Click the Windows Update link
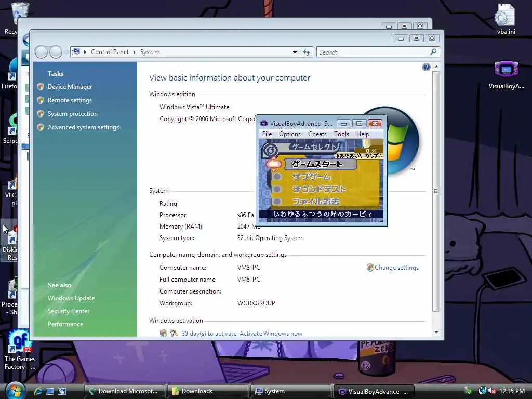The width and height of the screenshot is (532, 399). point(71,298)
